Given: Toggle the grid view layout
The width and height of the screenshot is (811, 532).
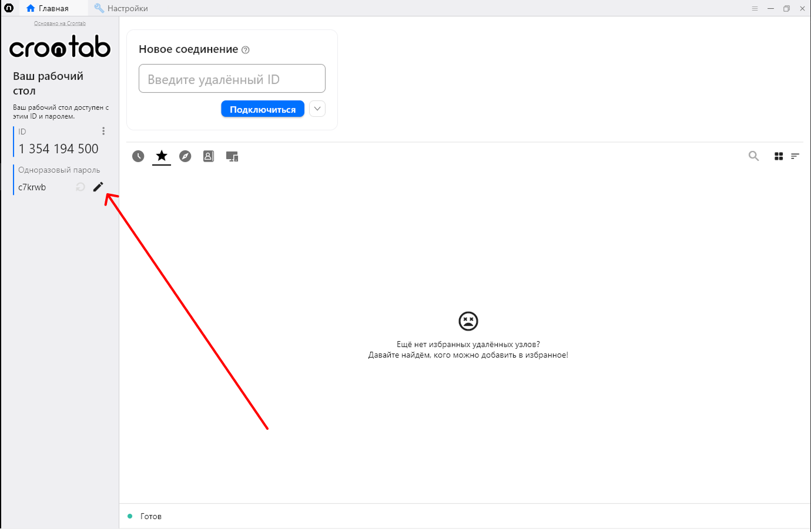Looking at the screenshot, I should click(779, 156).
